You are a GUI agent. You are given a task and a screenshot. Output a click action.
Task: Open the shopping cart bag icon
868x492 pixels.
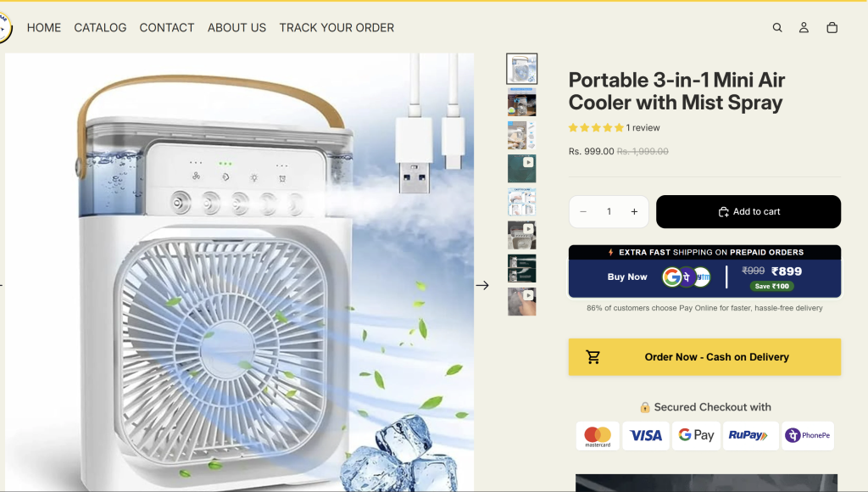click(x=832, y=28)
